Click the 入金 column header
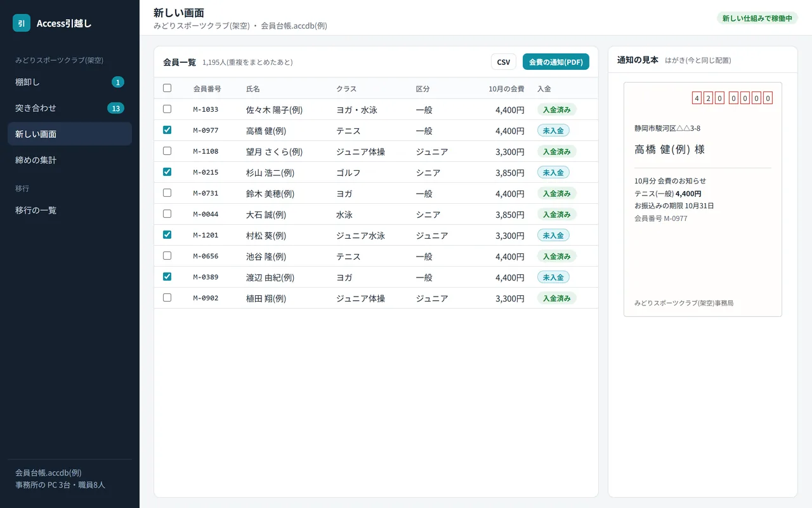812x508 pixels. [544, 89]
